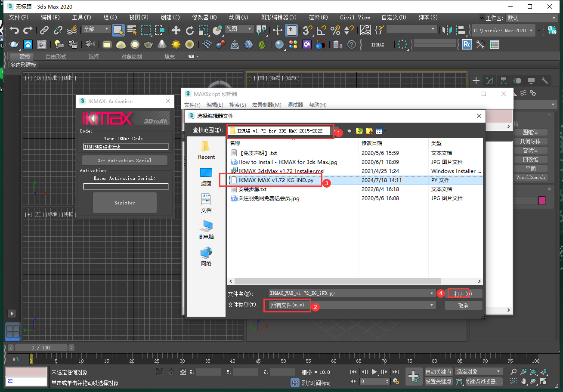
Task: Toggle the Percent Snap button
Action: [335, 30]
